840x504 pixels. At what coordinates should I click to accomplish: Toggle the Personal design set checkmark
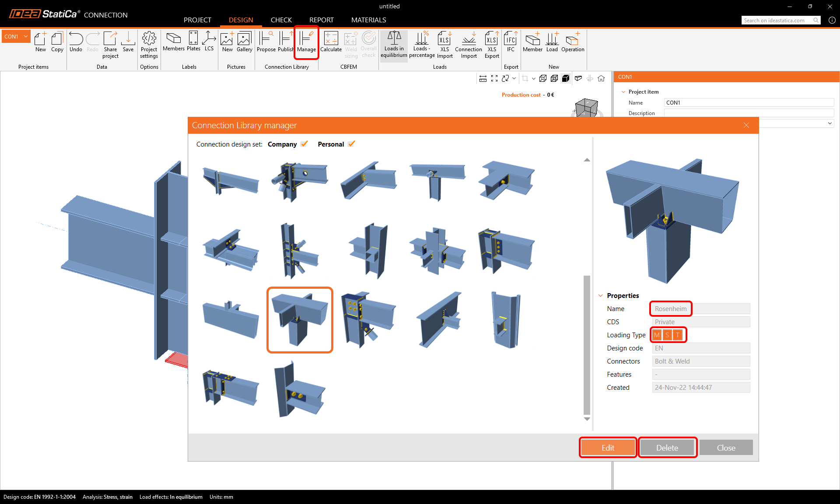[x=351, y=144]
